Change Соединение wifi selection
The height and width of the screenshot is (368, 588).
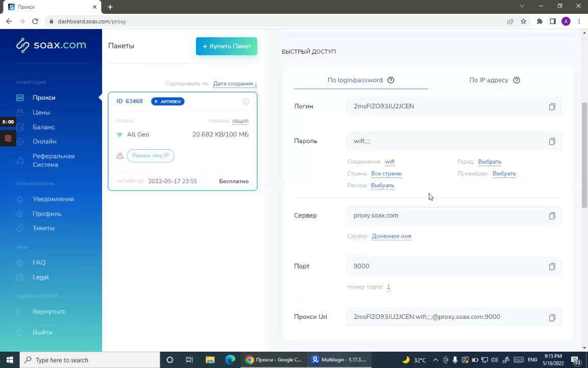(x=389, y=162)
